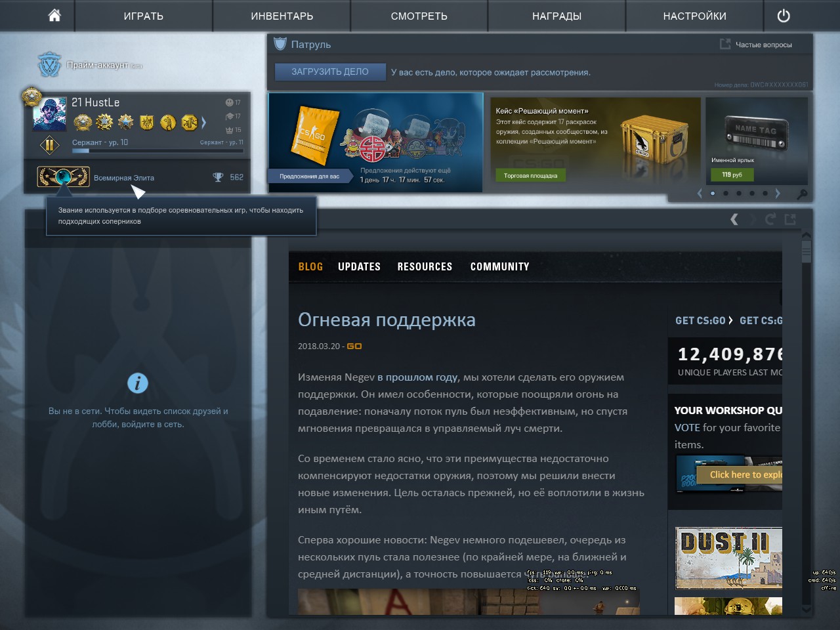Image resolution: width=840 pixels, height=630 pixels.
Task: Click the blog browser refresh icon
Action: (x=770, y=219)
